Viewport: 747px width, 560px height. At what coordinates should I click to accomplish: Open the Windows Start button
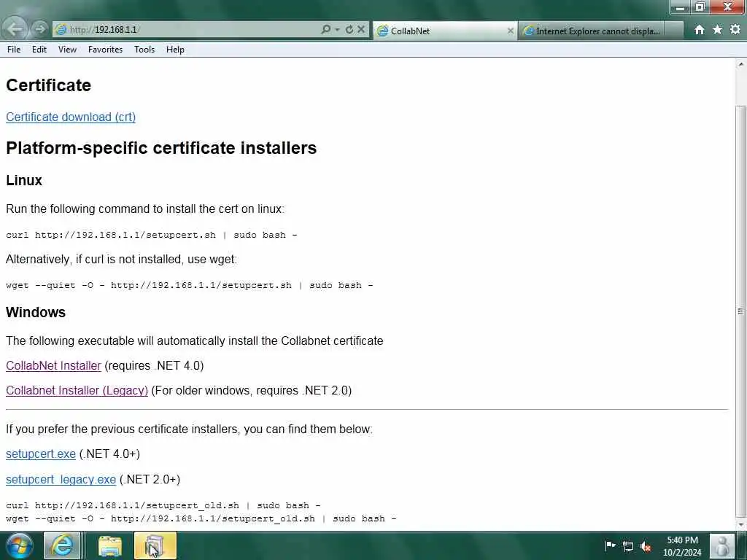(x=20, y=545)
